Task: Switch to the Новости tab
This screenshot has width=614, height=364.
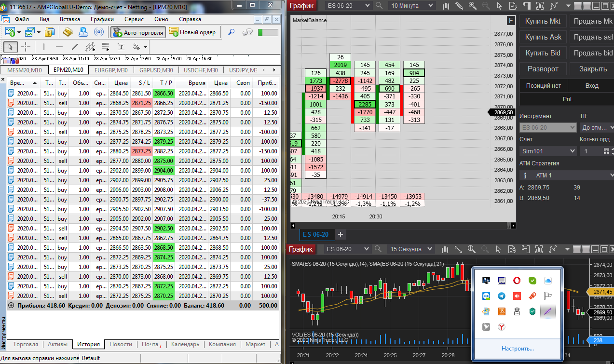Action: (121, 344)
